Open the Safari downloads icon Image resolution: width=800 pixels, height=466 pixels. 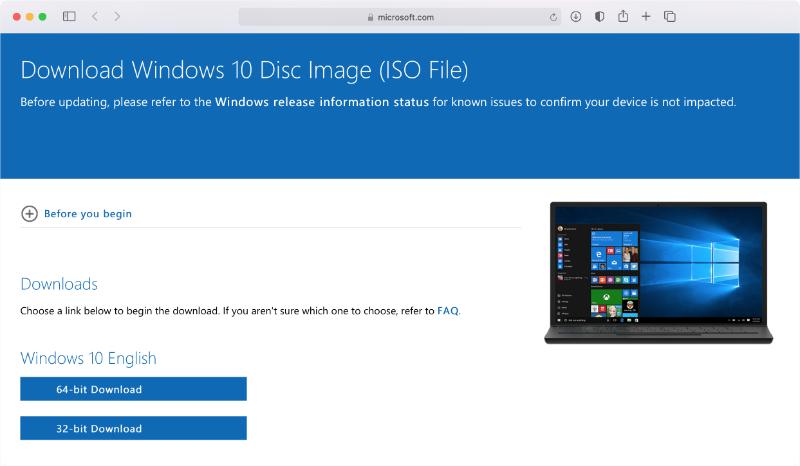[576, 16]
